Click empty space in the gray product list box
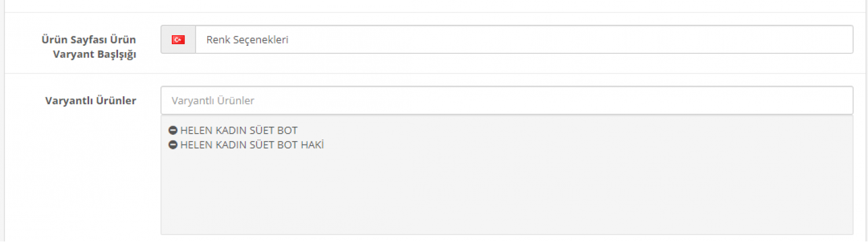This screenshot has height=242, width=868. pos(507,191)
